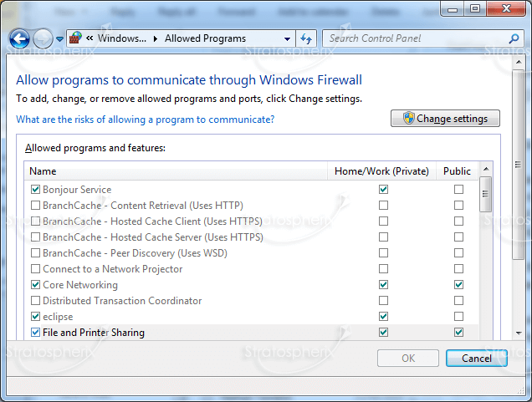The image size is (532, 402).
Task: Click the OK button
Action: 408,359
